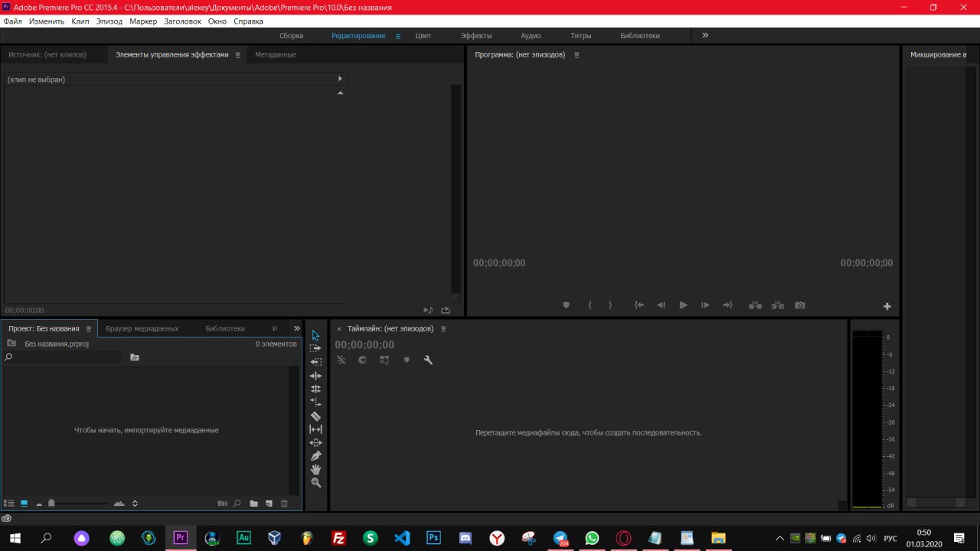Add marker in the Timeline panel
The width and height of the screenshot is (980, 551).
coord(407,360)
